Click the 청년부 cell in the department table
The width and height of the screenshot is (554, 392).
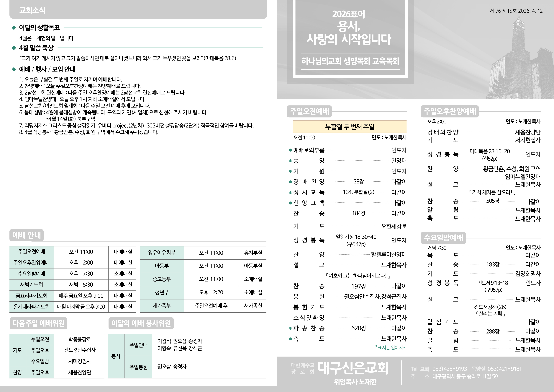coord(162,292)
